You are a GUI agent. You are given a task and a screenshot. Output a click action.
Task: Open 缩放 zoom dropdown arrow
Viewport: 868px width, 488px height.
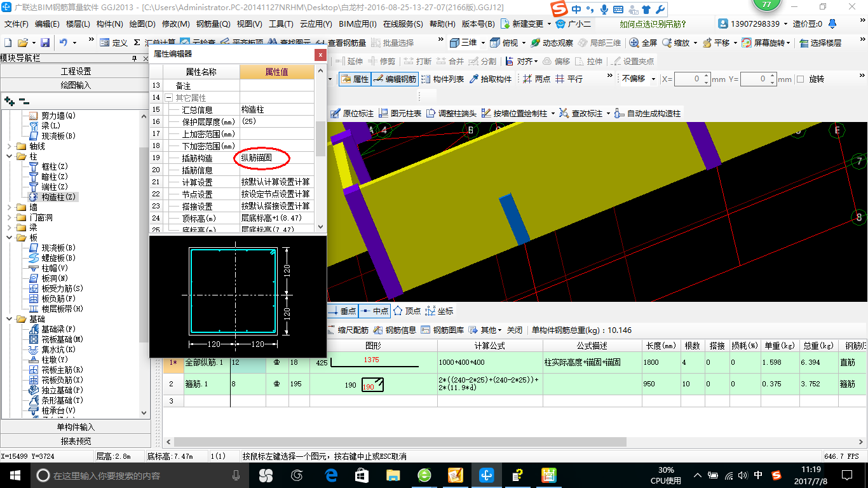(695, 43)
